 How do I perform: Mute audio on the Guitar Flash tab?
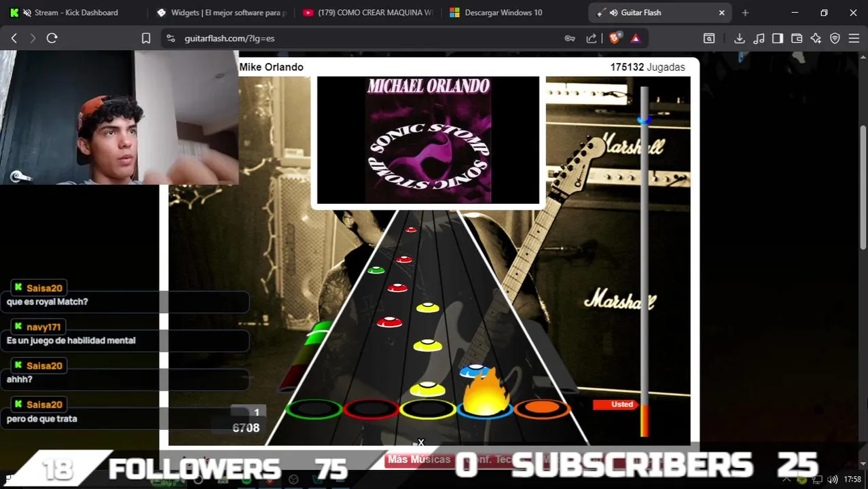[x=613, y=13]
